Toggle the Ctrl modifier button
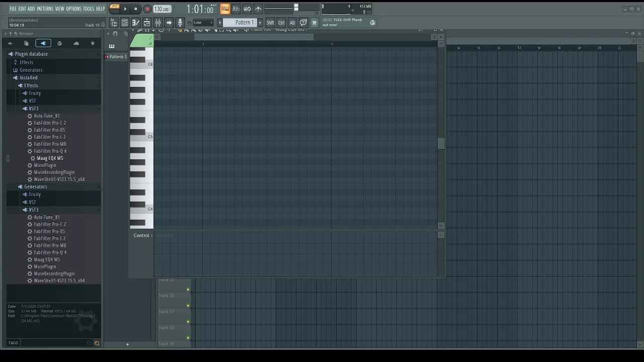Viewport: 644px width, 362px height. pyautogui.click(x=281, y=23)
